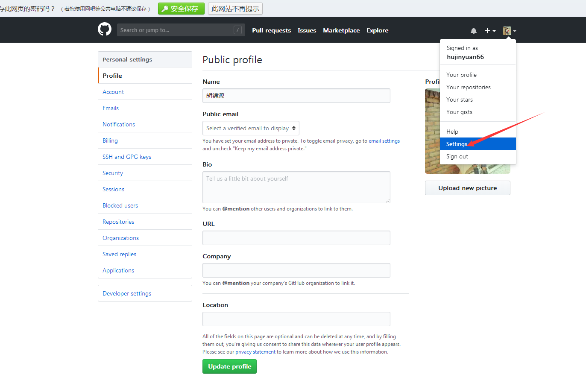The width and height of the screenshot is (586, 392).
Task: Open the email settings link
Action: pos(384,141)
